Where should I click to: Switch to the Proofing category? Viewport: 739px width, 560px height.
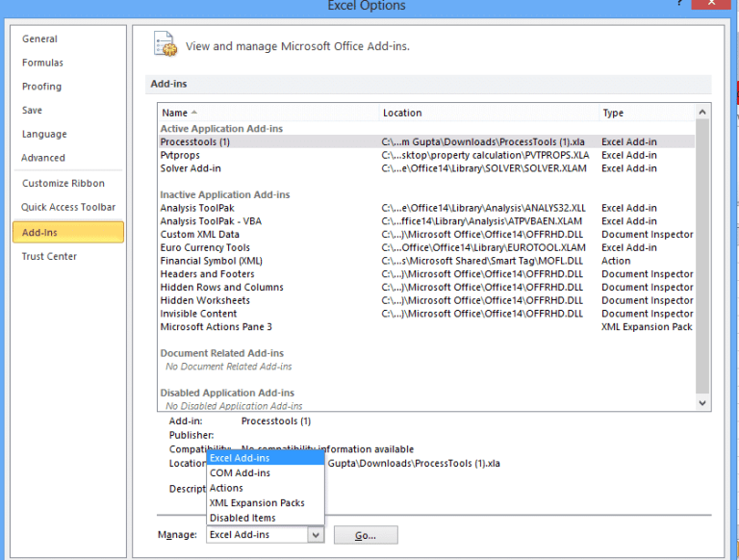pyautogui.click(x=41, y=87)
